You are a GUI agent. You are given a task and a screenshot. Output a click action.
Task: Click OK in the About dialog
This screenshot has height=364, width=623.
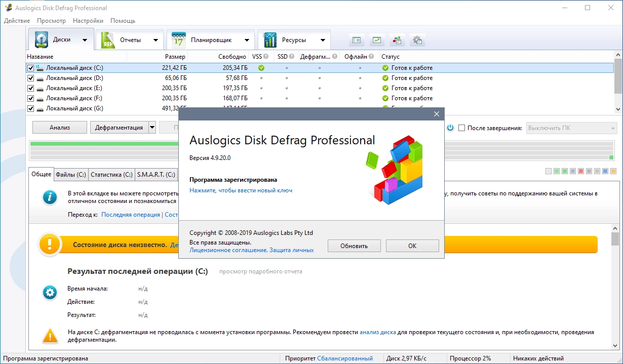[412, 246]
